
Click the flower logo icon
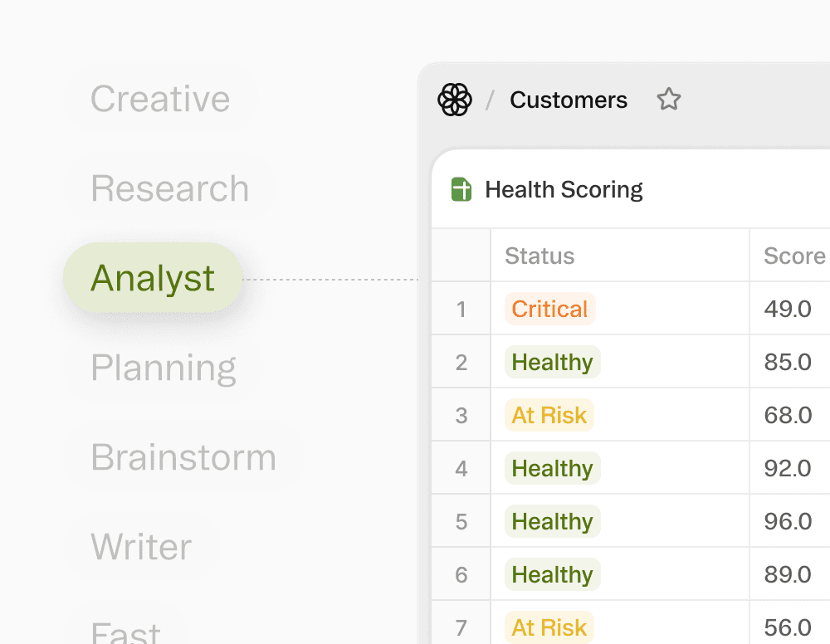[x=455, y=100]
